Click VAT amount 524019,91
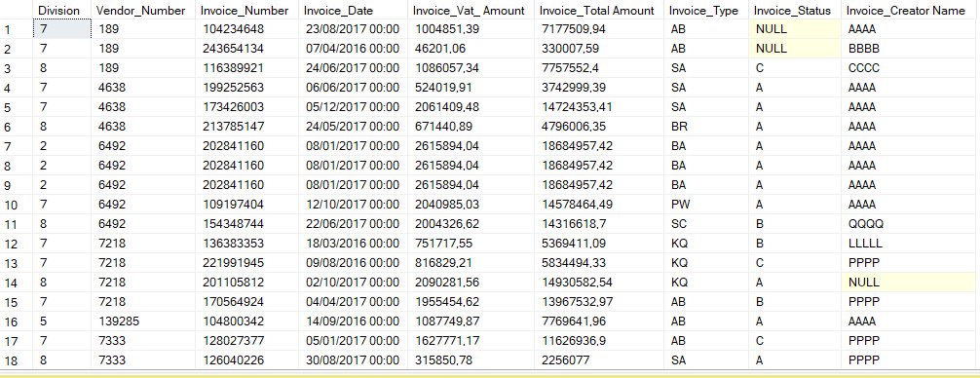Screen dimensions: 980x378 [x=444, y=88]
